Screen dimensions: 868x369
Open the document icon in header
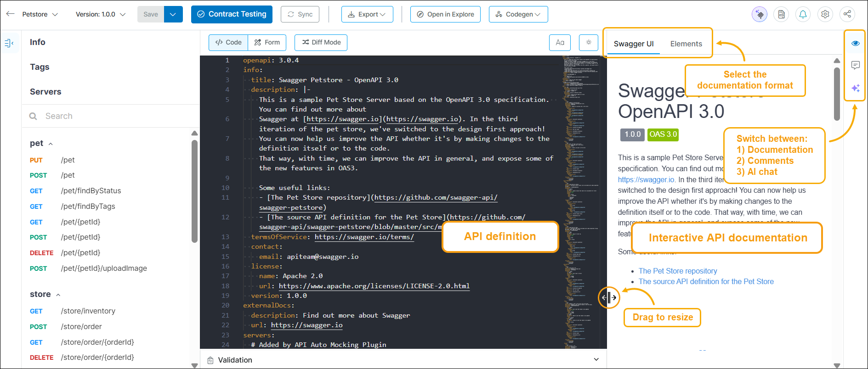tap(781, 14)
